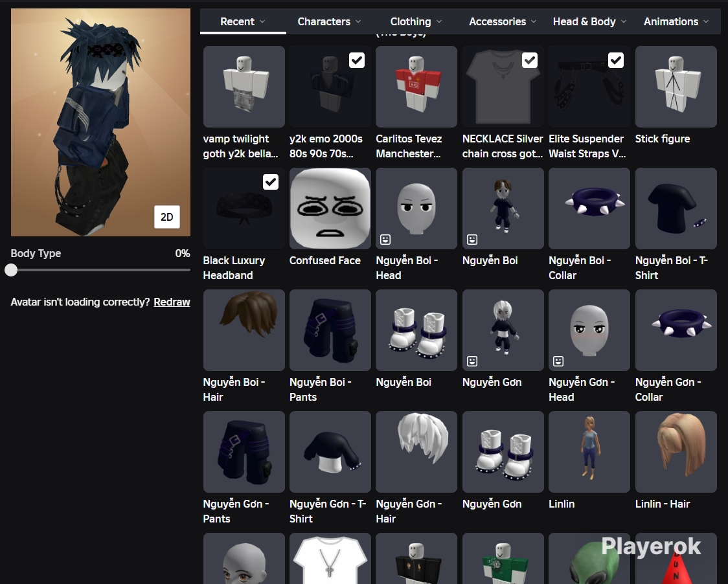728x584 pixels.
Task: Click the middle of the Body Type slider track
Action: click(101, 270)
